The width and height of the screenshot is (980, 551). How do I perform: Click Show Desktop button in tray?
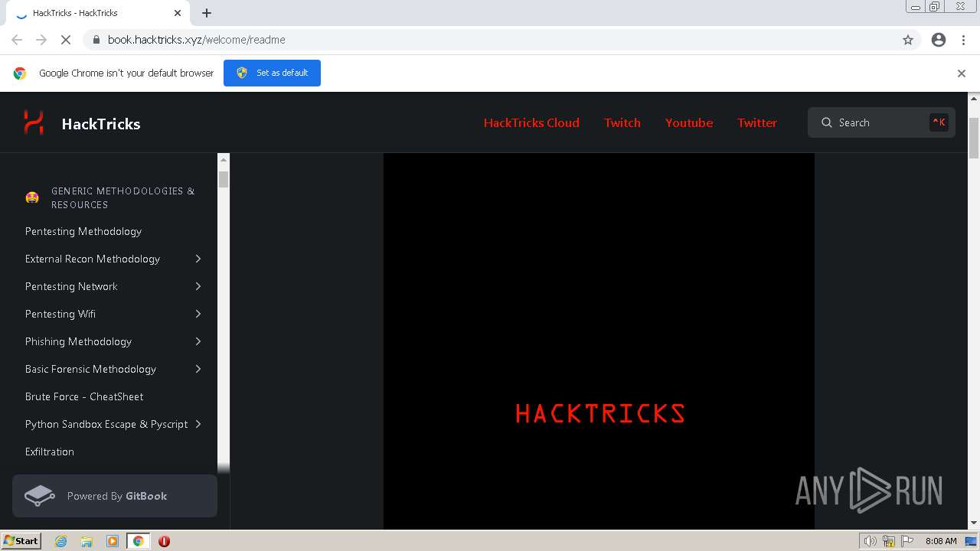[971, 541]
